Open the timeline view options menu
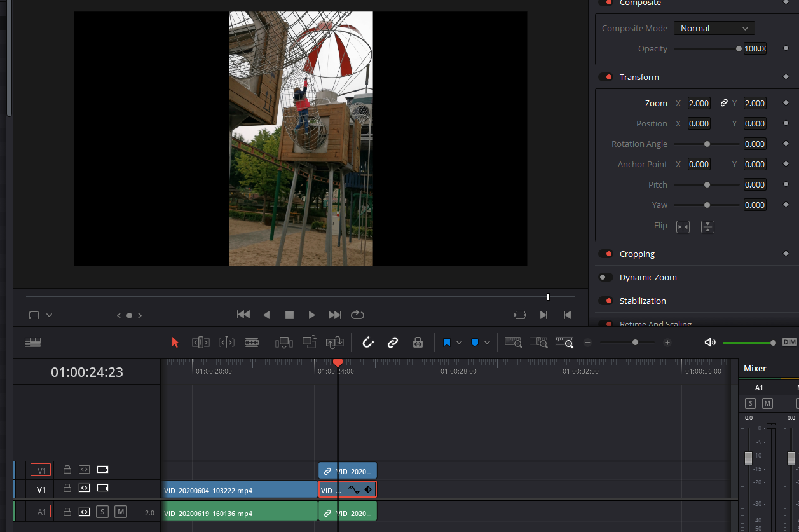The width and height of the screenshot is (799, 532). [x=33, y=343]
